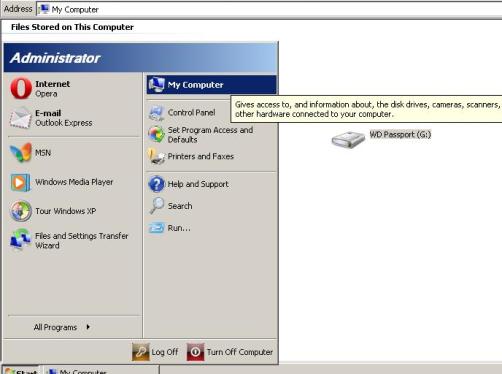Open Printers and Faxes label

201,156
